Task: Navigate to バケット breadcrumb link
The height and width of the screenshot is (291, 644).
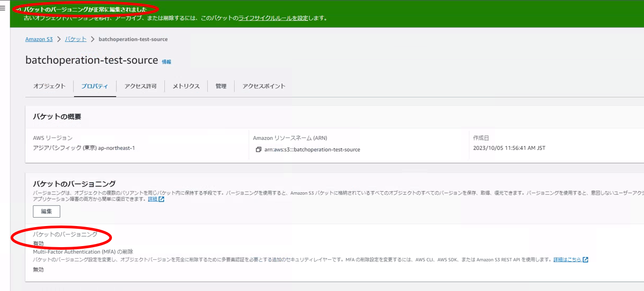Action: 76,39
